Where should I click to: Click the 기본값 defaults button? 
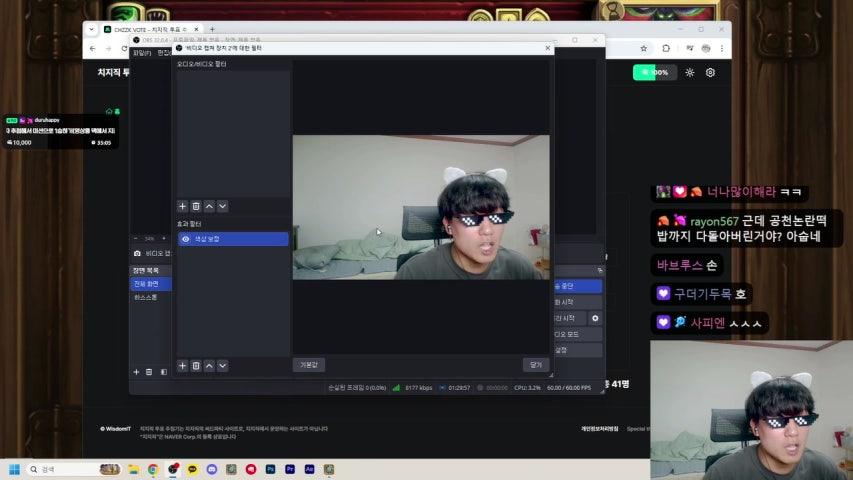pyautogui.click(x=309, y=365)
